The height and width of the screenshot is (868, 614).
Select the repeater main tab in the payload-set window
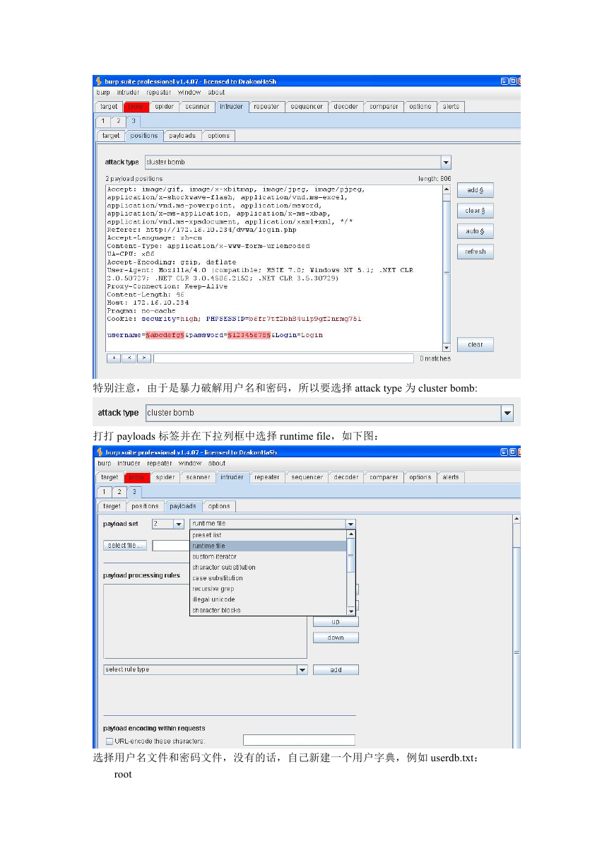click(267, 477)
